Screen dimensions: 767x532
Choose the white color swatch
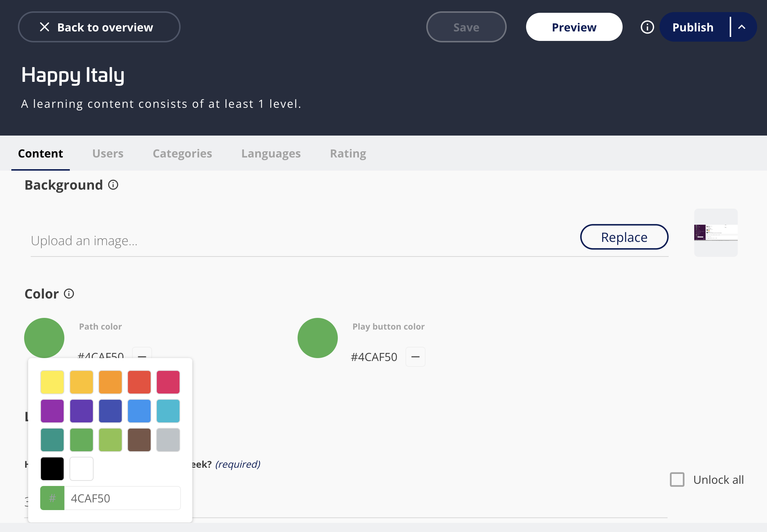click(x=81, y=469)
